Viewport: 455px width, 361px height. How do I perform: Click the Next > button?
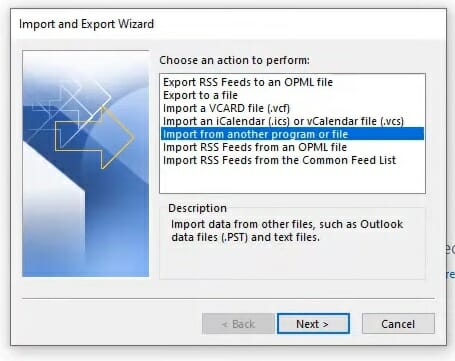pos(313,324)
